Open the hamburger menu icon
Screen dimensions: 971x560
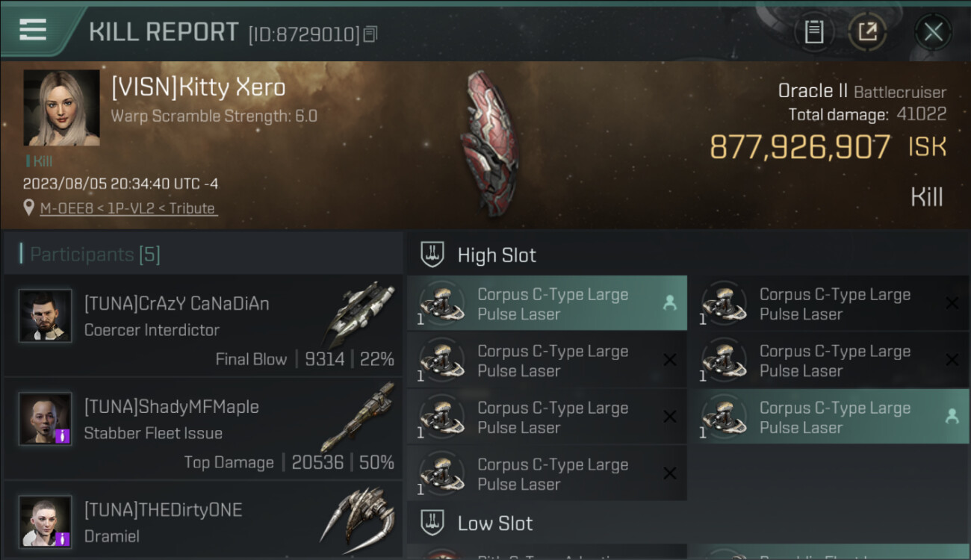click(x=33, y=30)
